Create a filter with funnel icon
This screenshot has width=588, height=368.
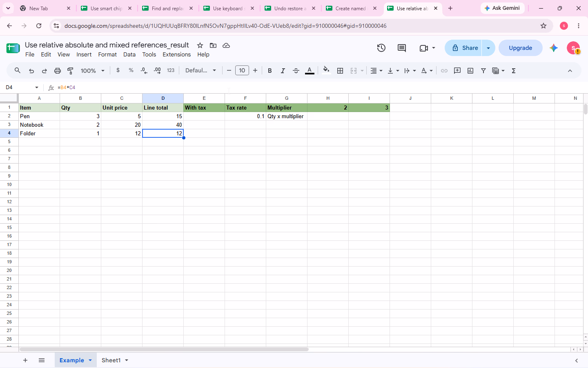click(483, 71)
